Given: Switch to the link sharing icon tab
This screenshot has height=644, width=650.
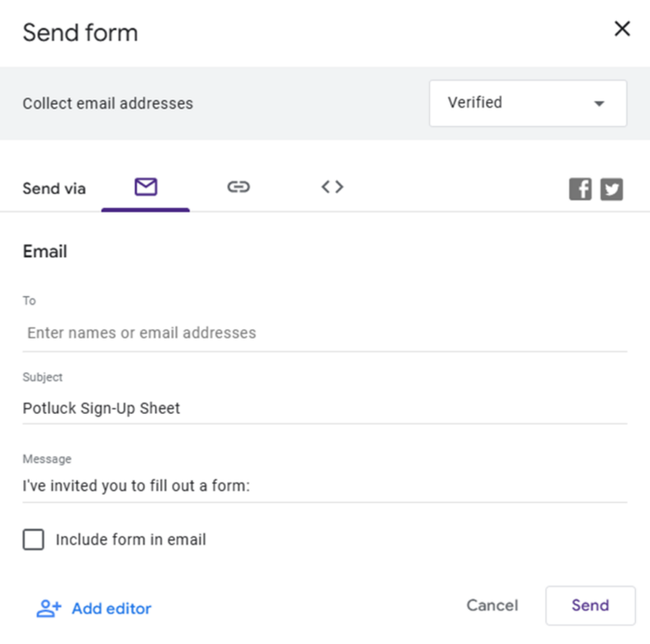Looking at the screenshot, I should [x=239, y=187].
